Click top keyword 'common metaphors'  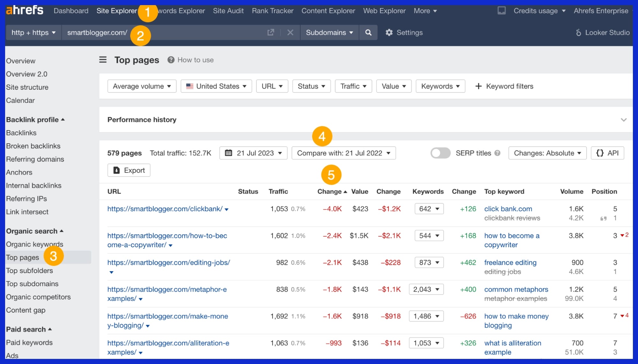coord(516,289)
